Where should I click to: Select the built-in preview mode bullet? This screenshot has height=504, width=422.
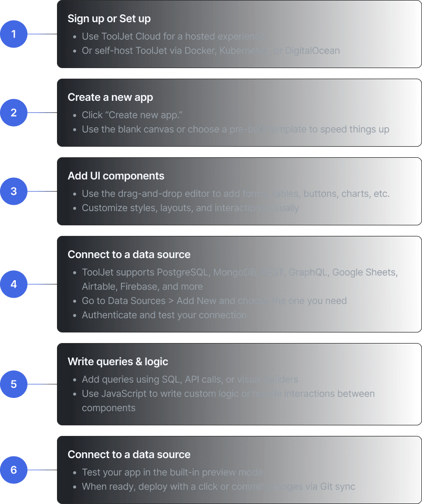click(x=172, y=472)
